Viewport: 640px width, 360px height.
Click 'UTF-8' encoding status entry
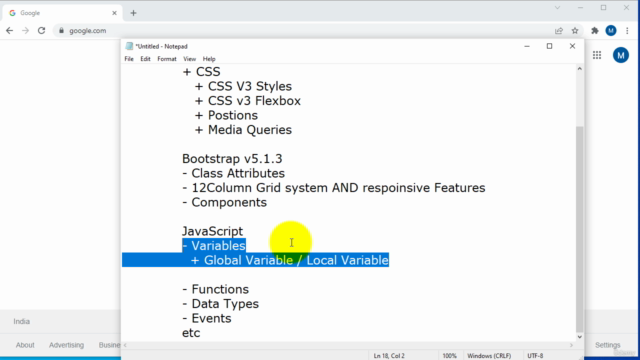535,356
